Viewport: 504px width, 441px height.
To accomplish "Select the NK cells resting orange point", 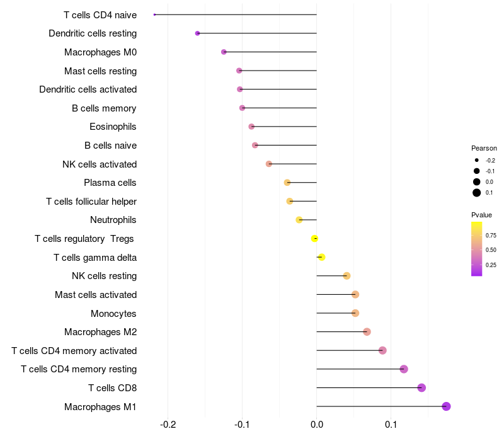I will 346,276.
